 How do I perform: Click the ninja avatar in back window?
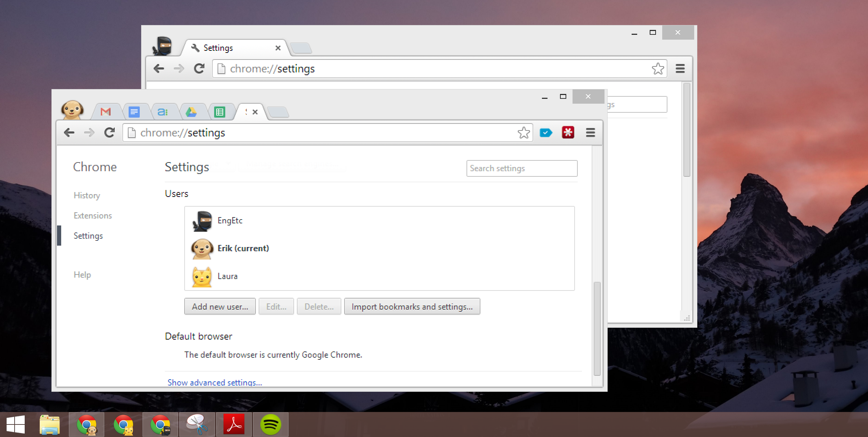point(163,46)
